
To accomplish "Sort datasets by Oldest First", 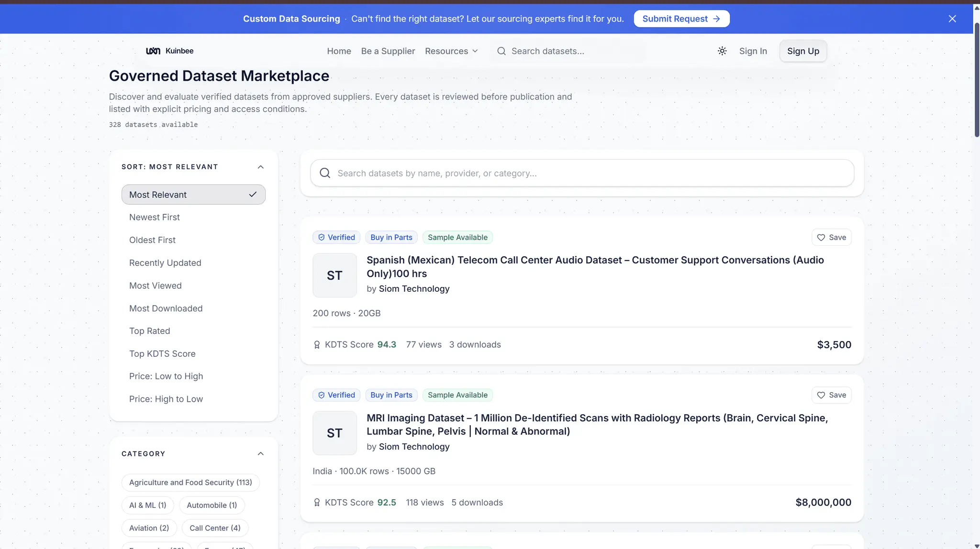I will point(193,240).
